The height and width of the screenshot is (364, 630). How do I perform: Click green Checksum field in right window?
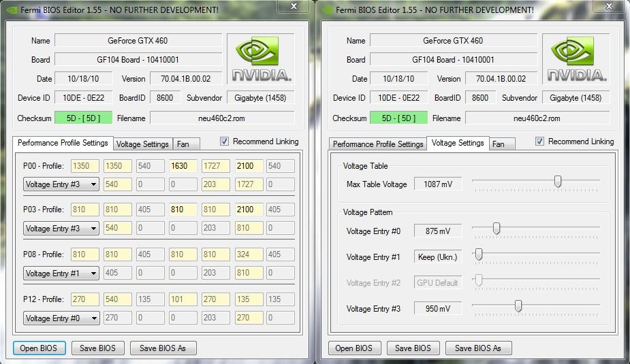pos(398,118)
